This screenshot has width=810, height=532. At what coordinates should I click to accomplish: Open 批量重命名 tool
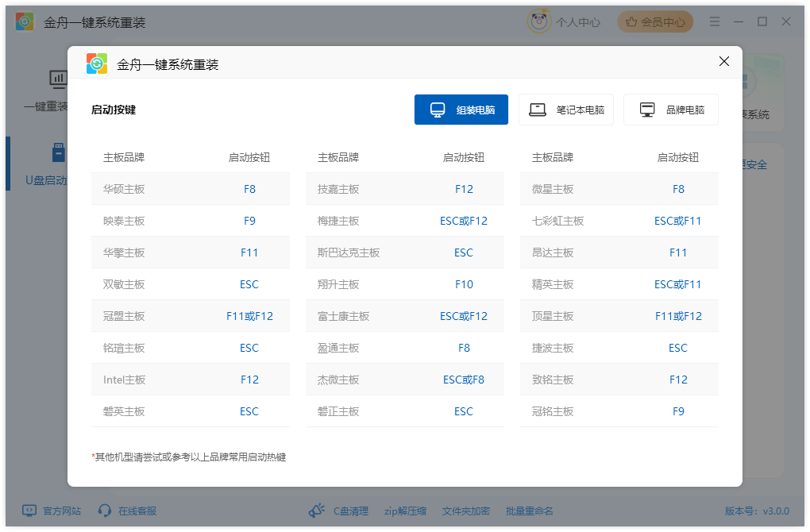[x=529, y=511]
